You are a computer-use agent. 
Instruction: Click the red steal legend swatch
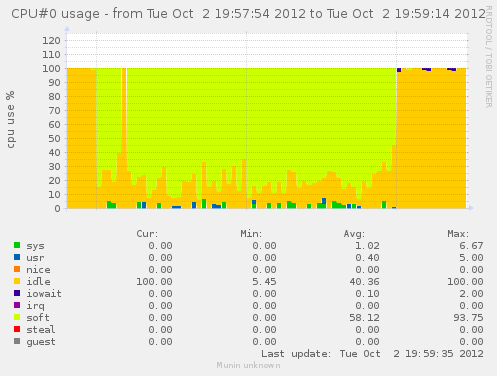(17, 329)
